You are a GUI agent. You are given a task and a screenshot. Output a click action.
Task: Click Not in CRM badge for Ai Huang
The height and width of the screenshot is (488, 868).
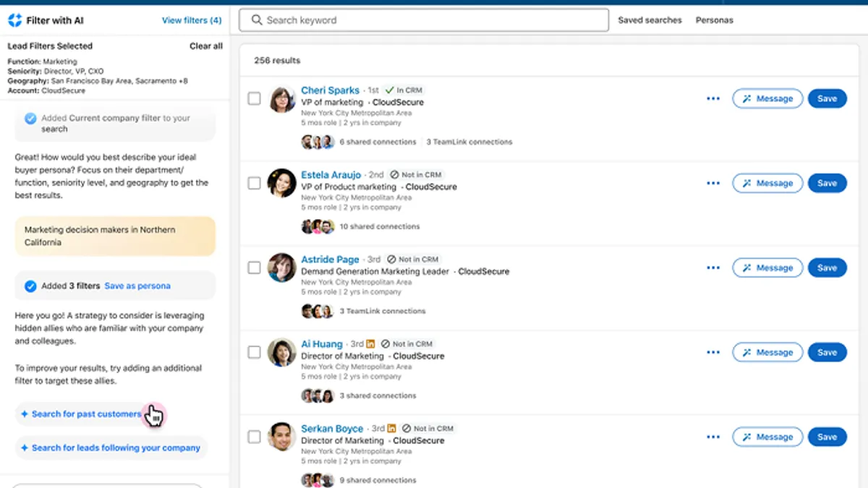407,344
